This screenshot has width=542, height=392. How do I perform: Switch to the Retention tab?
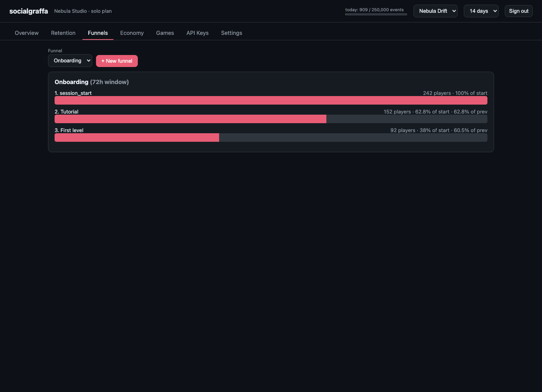(x=63, y=33)
